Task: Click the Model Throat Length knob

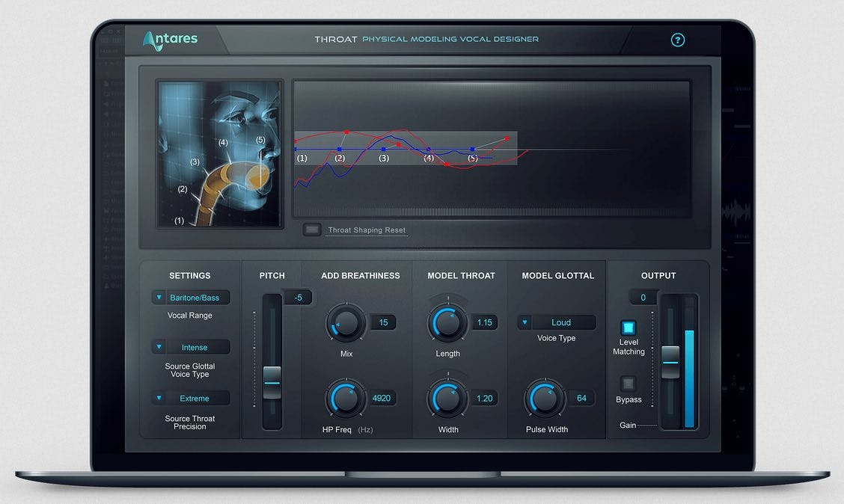Action: (447, 323)
